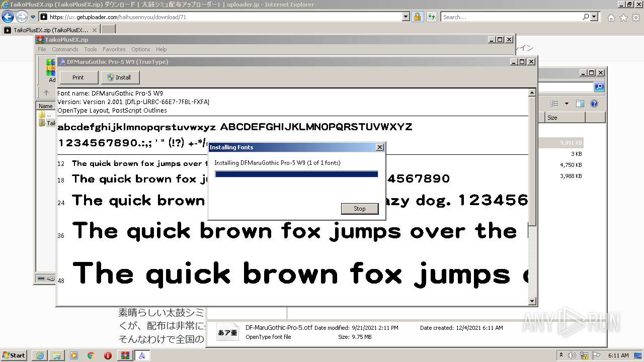This screenshot has width=644, height=362.
Task: Click the up-one-level arrow in WinRAR
Action: (x=46, y=93)
